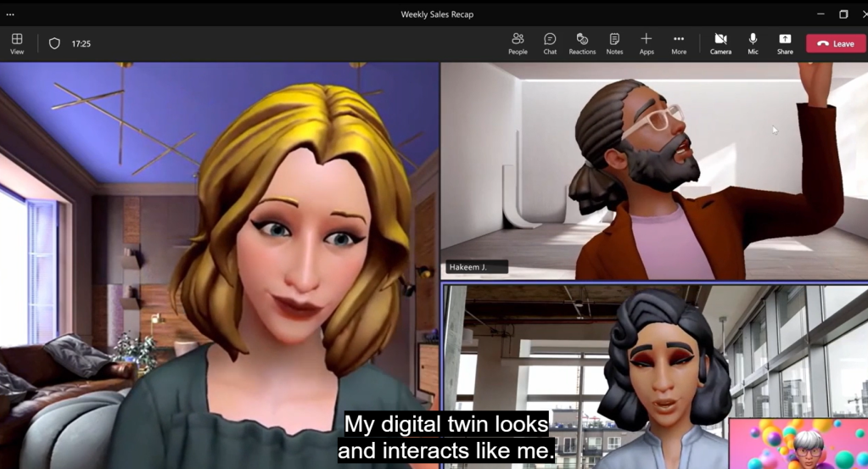This screenshot has width=868, height=469.
Task: Select Hakeem J. video tile
Action: (x=653, y=170)
